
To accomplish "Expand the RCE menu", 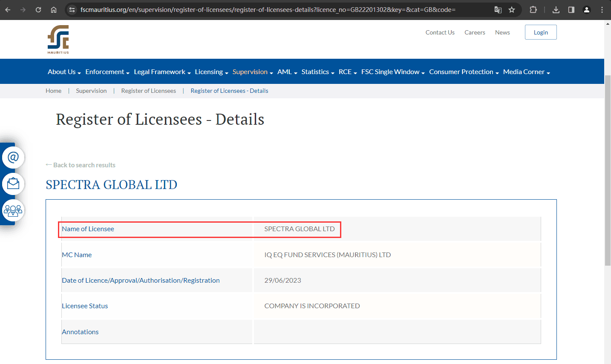I will coord(348,72).
